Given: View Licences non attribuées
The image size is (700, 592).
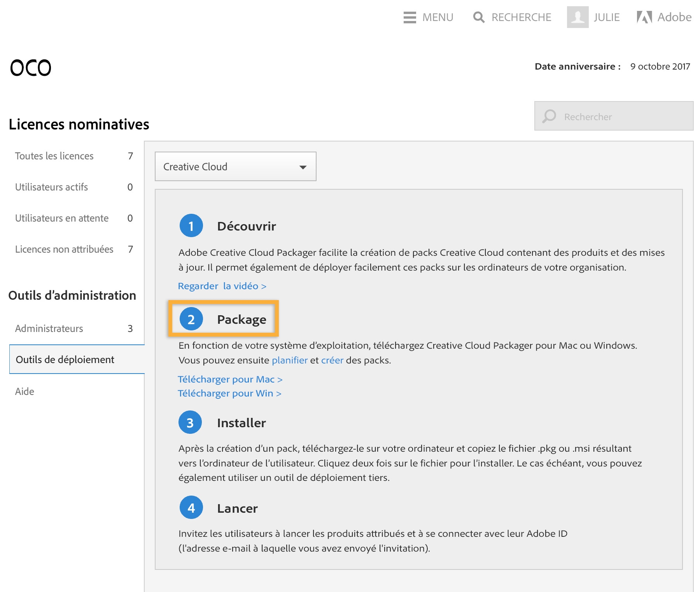Looking at the screenshot, I should click(x=64, y=249).
